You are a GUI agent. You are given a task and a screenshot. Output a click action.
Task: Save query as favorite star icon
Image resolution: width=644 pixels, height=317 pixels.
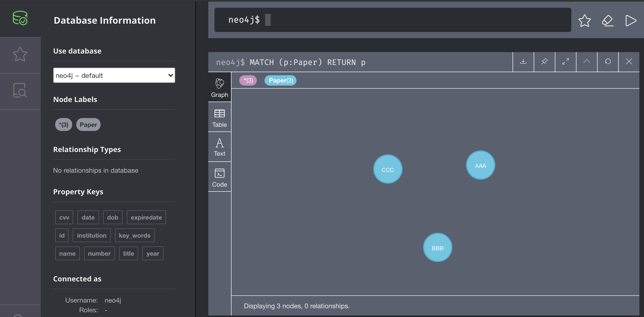pos(584,21)
